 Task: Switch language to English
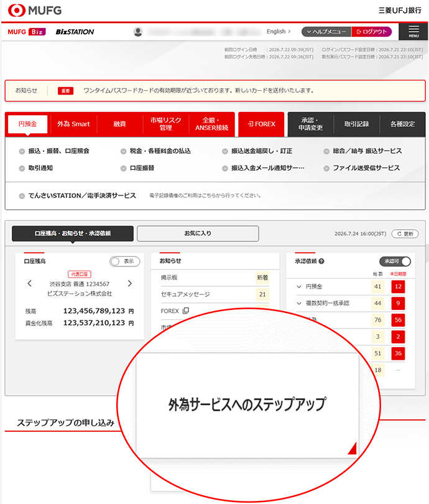[279, 32]
